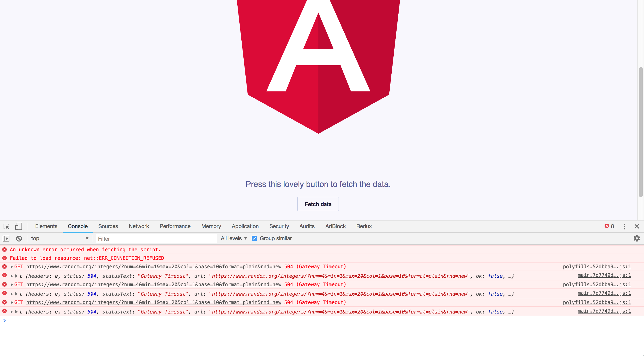Open the top frame context dropdown
Image resolution: width=644 pixels, height=356 pixels.
point(60,238)
